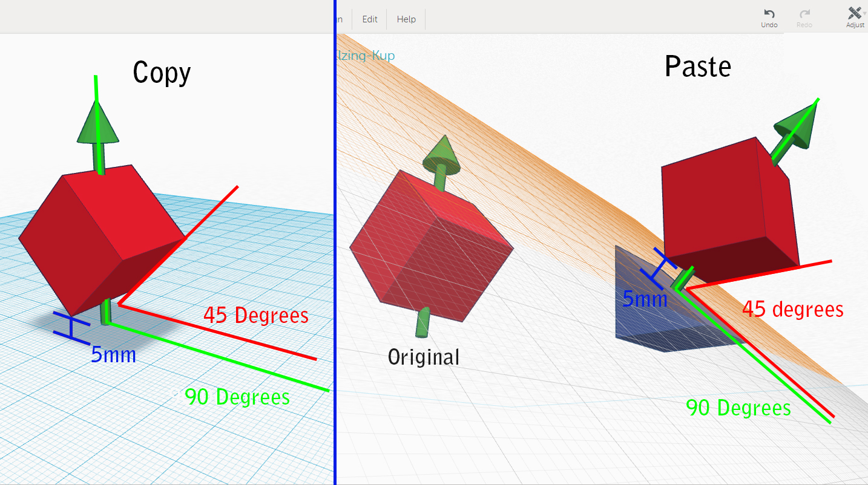The width and height of the screenshot is (868, 485).
Task: Open the Edit menu
Action: pyautogui.click(x=370, y=19)
